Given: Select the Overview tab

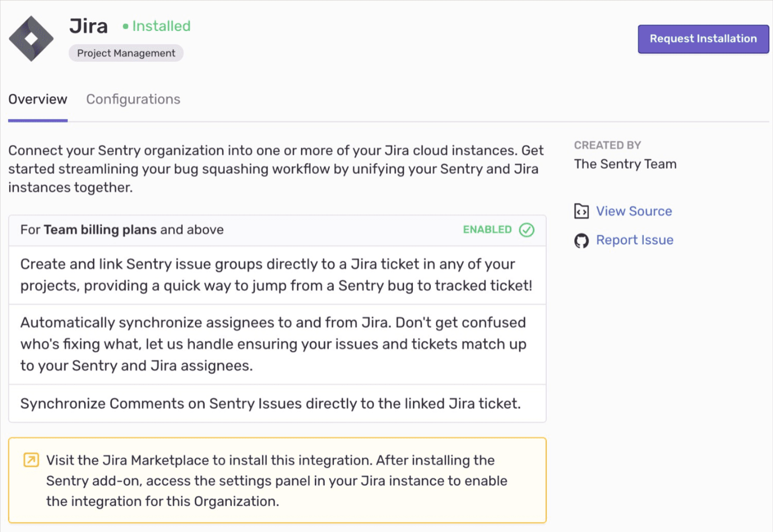Looking at the screenshot, I should pos(37,99).
